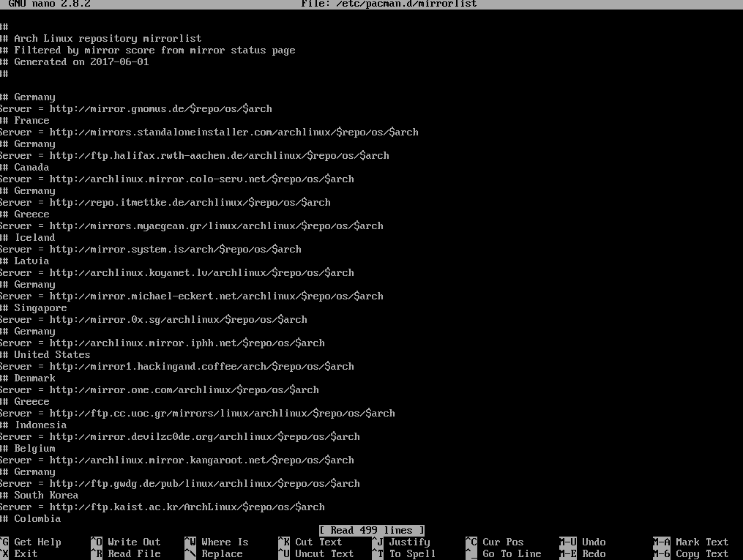Place cursor on archlinux.mirror.iphh.net server line

click(163, 343)
